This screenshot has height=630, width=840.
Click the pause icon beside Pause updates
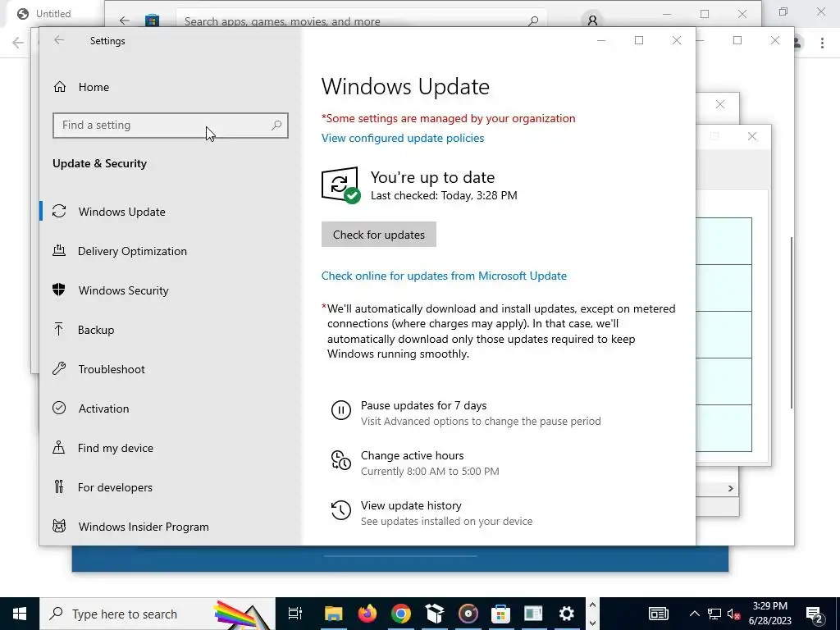(x=340, y=410)
